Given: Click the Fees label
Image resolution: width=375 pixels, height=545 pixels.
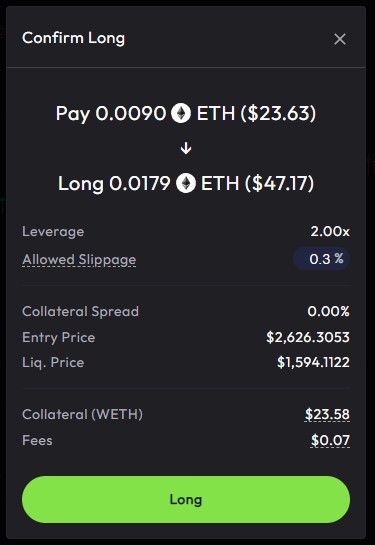Looking at the screenshot, I should 37,440.
